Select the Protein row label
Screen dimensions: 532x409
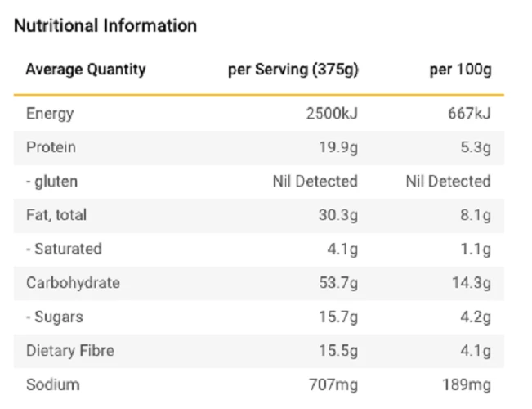(x=51, y=147)
